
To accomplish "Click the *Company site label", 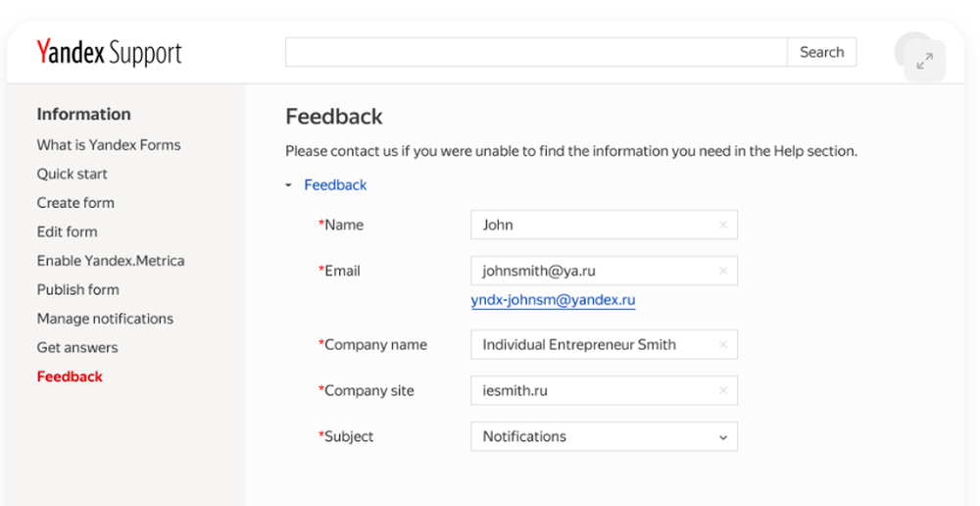I will point(367,391).
